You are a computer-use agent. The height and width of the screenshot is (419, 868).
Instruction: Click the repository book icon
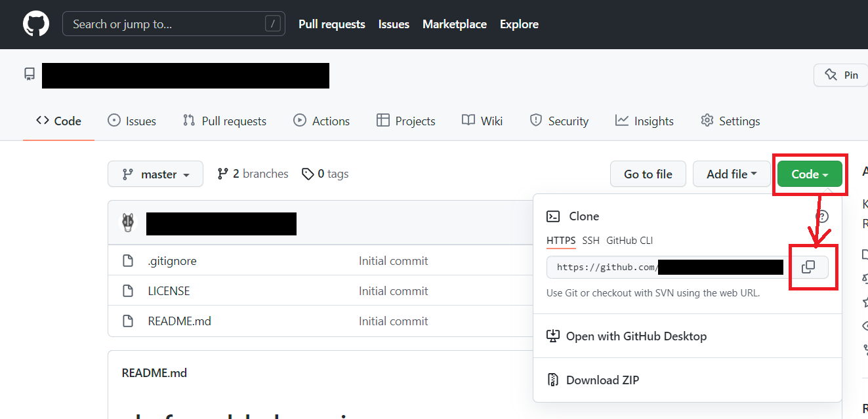[30, 74]
